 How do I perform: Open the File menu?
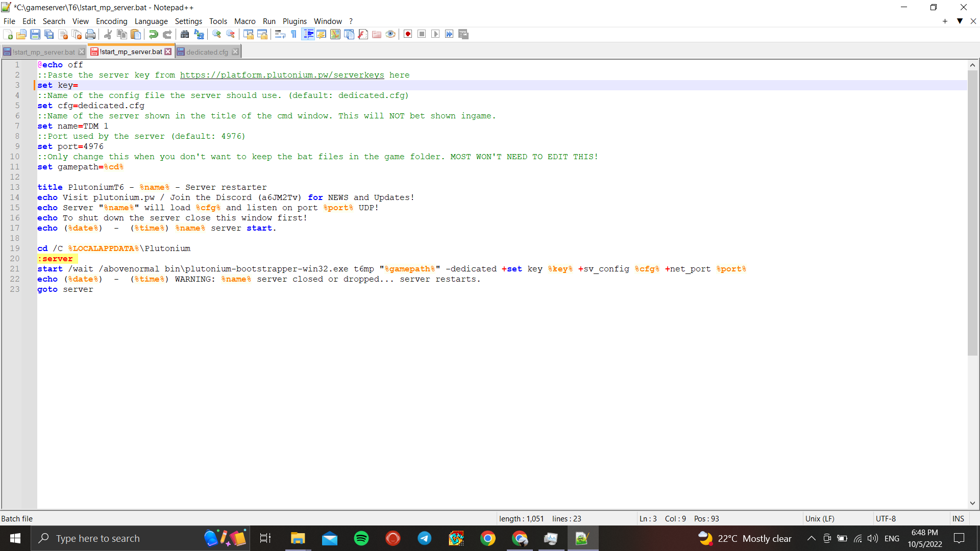coord(9,21)
